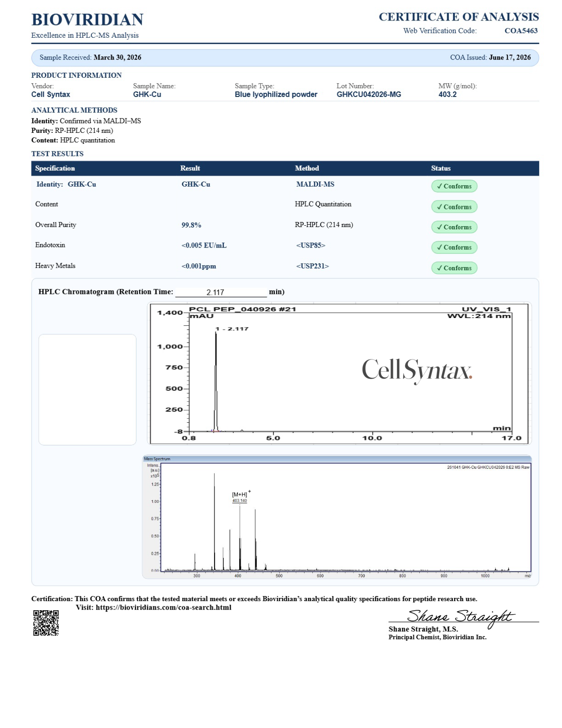Click the HPLC chromatogram peak label 1 - 2.117
562x728 pixels.
point(232,329)
